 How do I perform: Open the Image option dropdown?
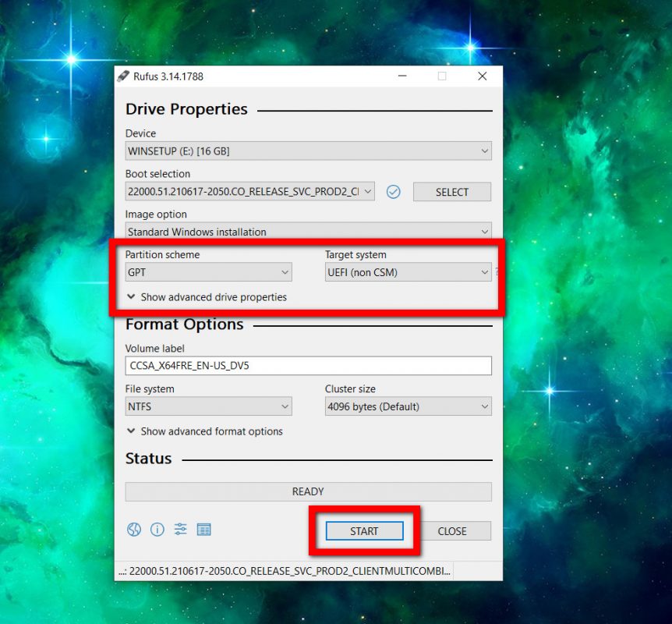[308, 232]
